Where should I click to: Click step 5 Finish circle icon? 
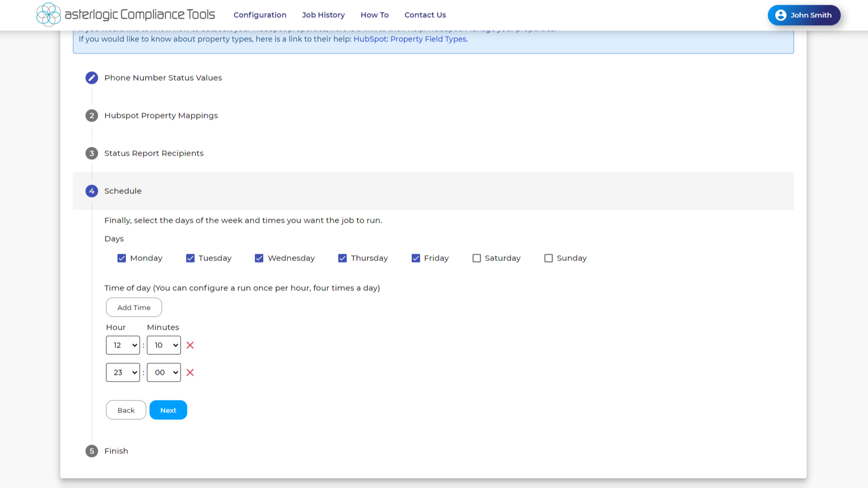92,451
